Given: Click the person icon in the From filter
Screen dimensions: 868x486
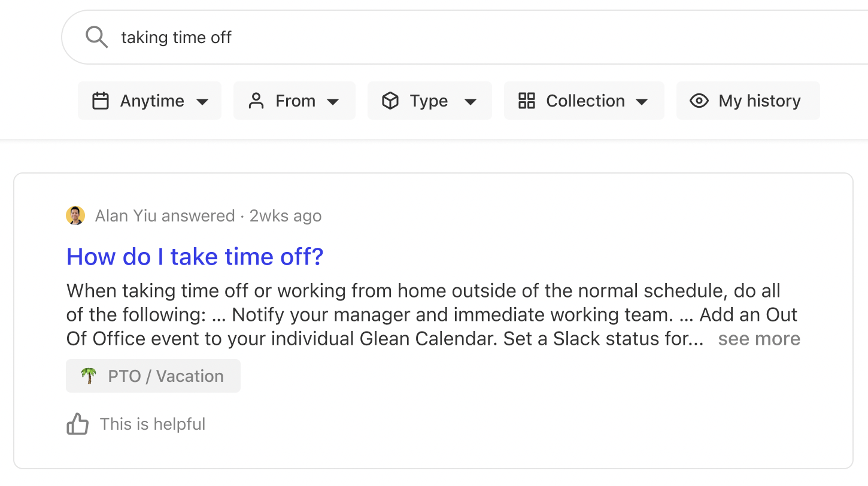Looking at the screenshot, I should (x=257, y=101).
